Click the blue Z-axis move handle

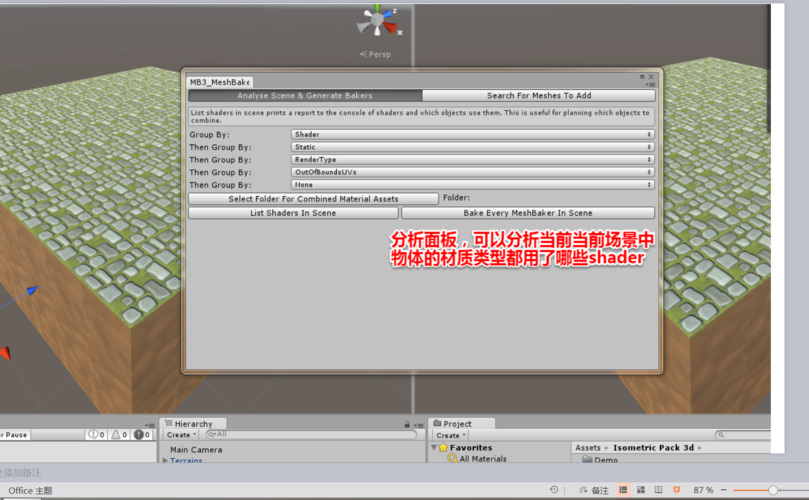click(x=33, y=291)
